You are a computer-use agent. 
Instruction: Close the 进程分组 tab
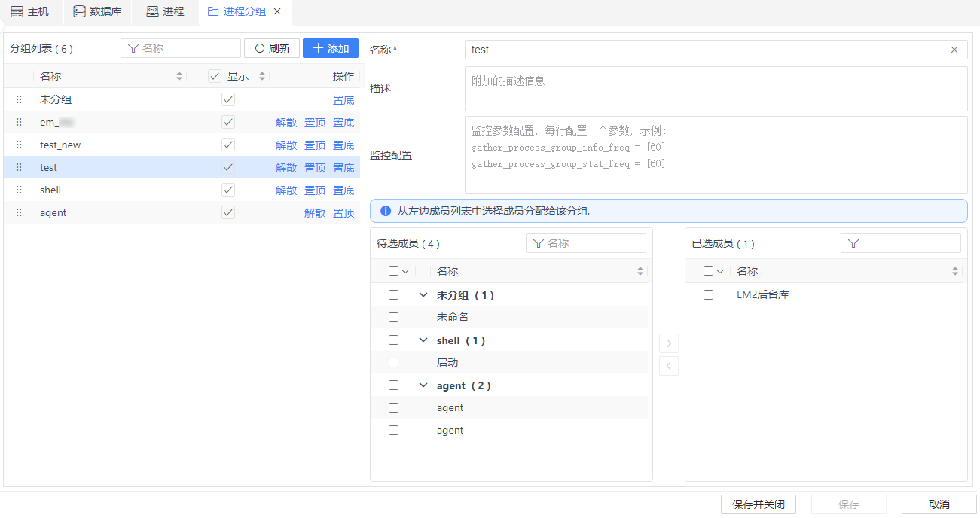277,11
